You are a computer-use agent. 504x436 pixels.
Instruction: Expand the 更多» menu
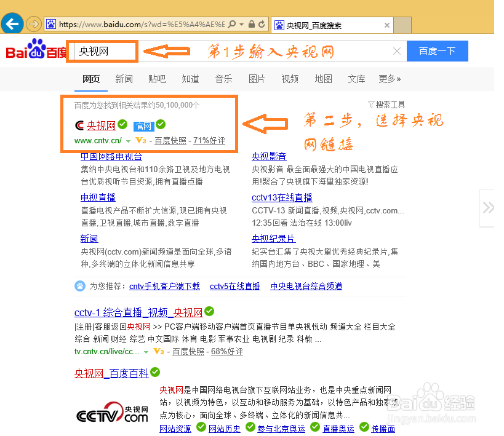pyautogui.click(x=390, y=79)
